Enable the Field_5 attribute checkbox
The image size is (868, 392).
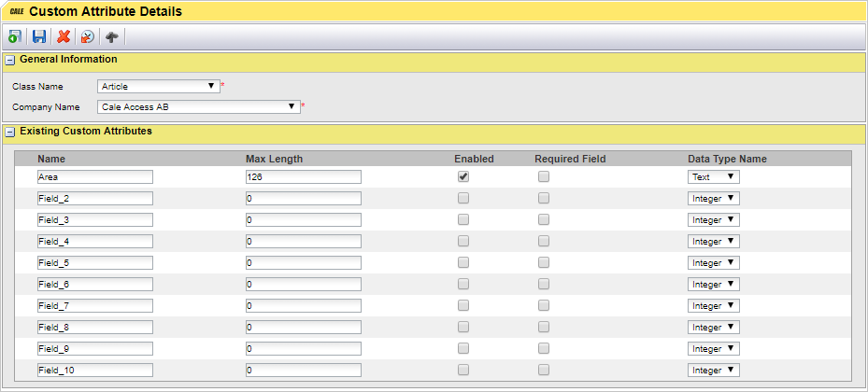[463, 262]
